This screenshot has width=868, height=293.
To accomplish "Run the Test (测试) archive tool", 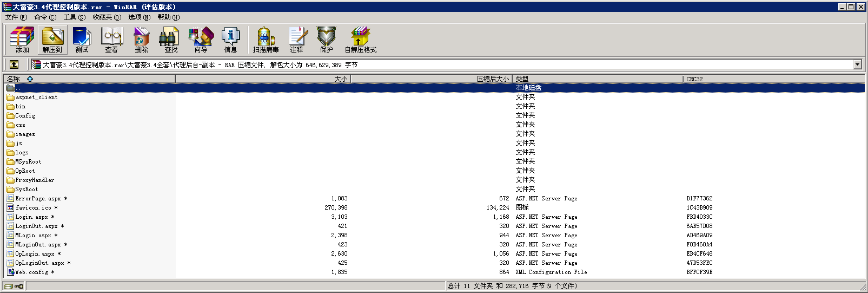I will (x=82, y=40).
